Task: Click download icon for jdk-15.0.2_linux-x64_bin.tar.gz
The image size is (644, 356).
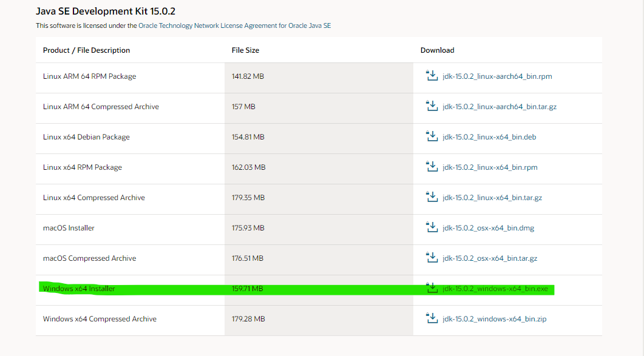Action: point(432,197)
